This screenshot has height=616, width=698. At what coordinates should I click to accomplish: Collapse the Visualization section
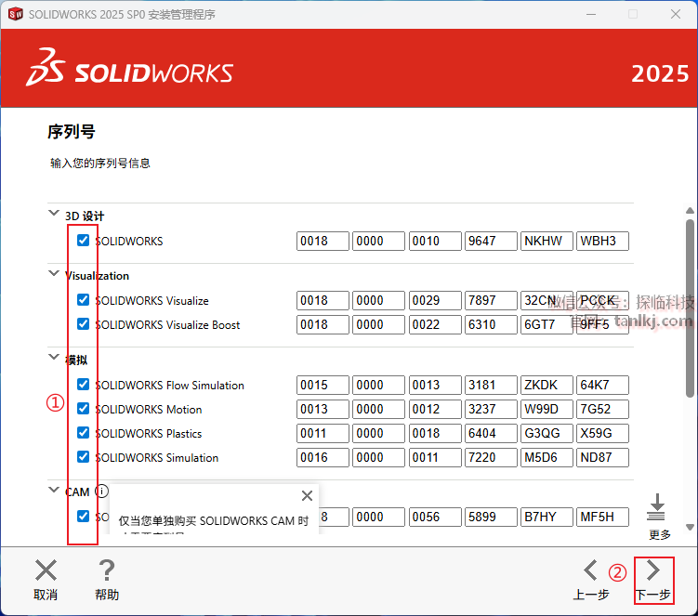click(x=53, y=273)
